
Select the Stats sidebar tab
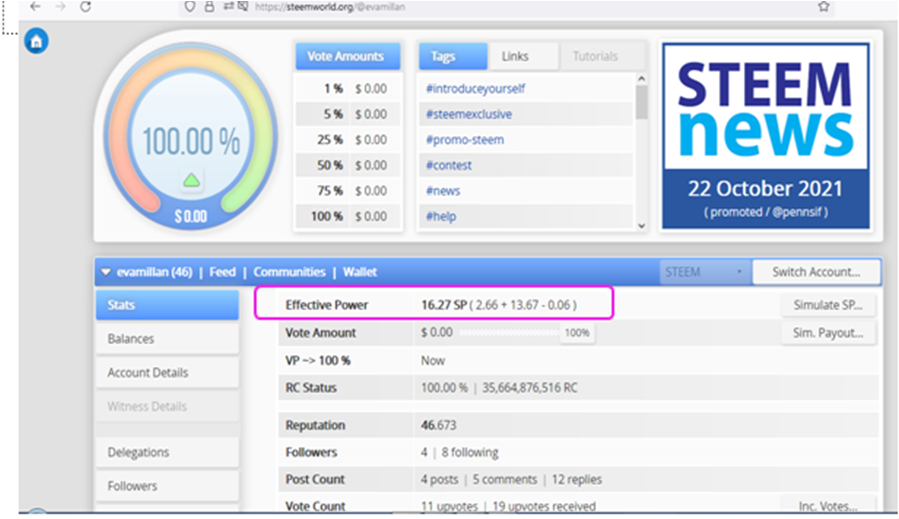(x=167, y=305)
